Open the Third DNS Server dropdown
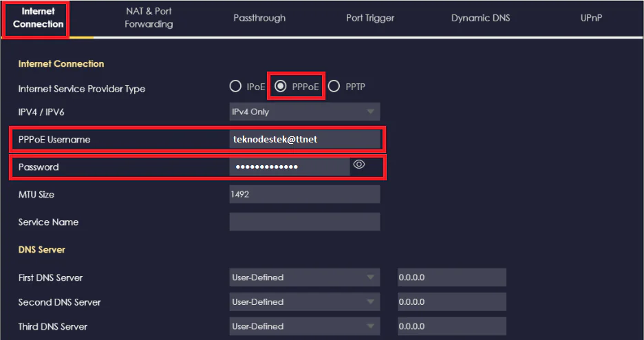This screenshot has height=340, width=644. (304, 326)
